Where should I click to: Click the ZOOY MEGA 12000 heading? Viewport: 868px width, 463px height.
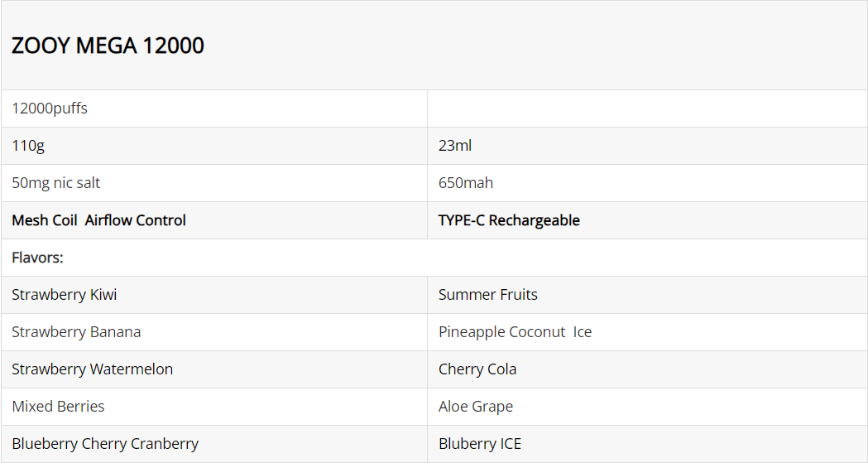(x=108, y=46)
